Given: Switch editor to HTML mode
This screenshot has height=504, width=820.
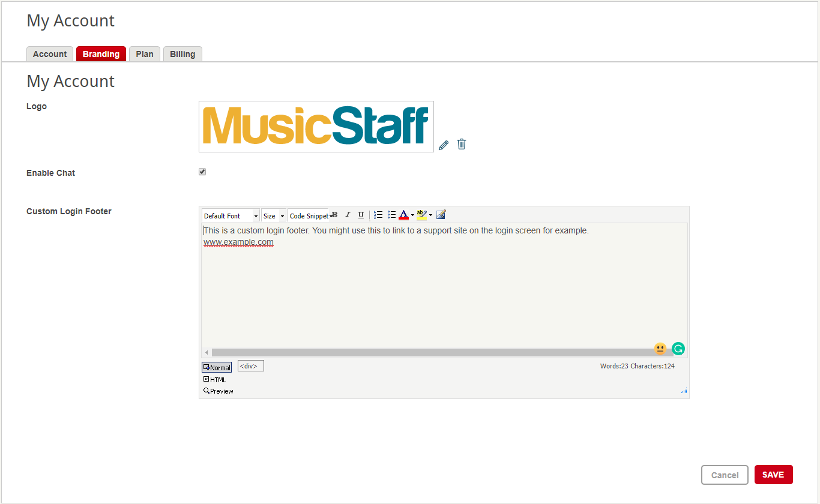Looking at the screenshot, I should [215, 379].
